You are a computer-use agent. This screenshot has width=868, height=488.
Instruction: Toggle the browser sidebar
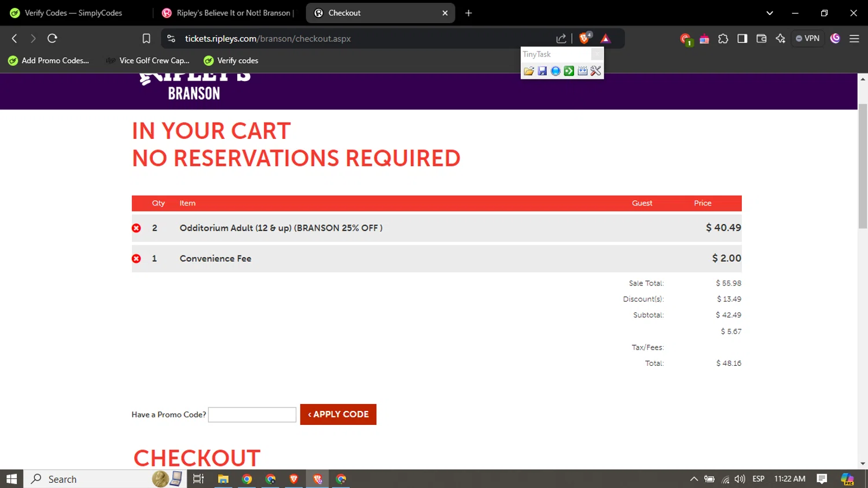tap(742, 39)
